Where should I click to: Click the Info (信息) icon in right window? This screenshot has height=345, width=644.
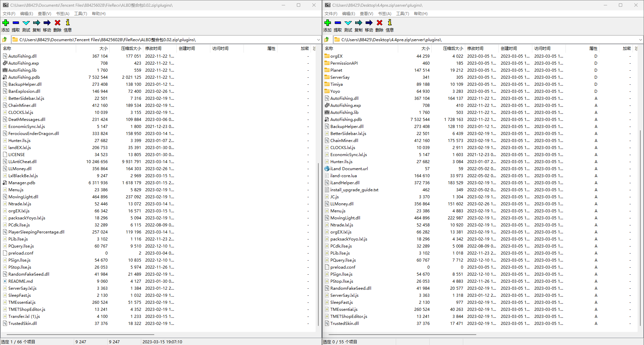pyautogui.click(x=390, y=23)
